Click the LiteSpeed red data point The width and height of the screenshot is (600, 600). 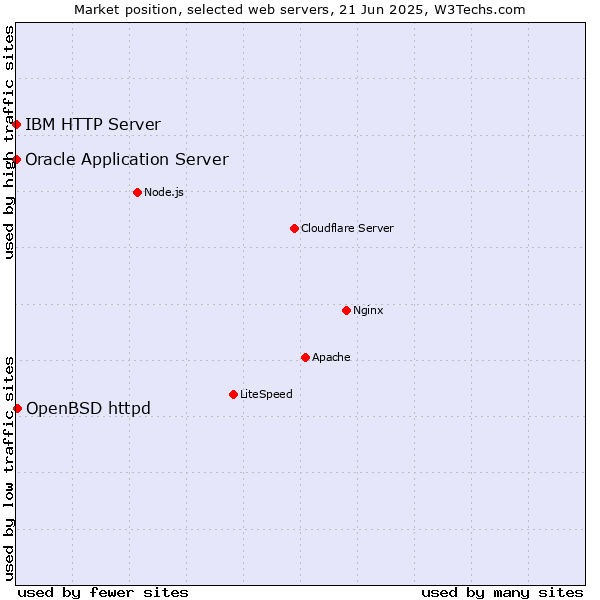(x=233, y=394)
